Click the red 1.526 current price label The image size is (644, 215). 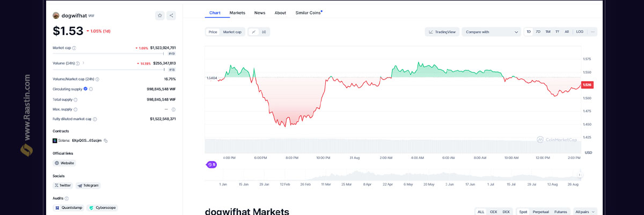pyautogui.click(x=587, y=85)
